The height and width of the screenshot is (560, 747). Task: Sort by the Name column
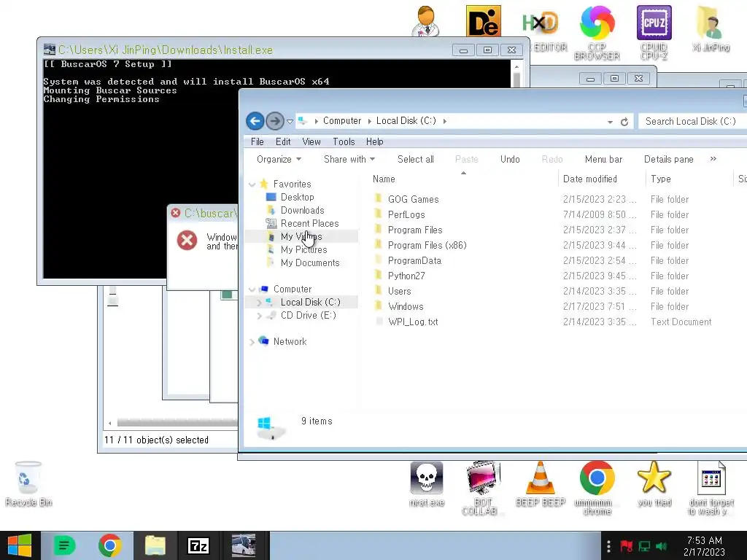coord(384,179)
